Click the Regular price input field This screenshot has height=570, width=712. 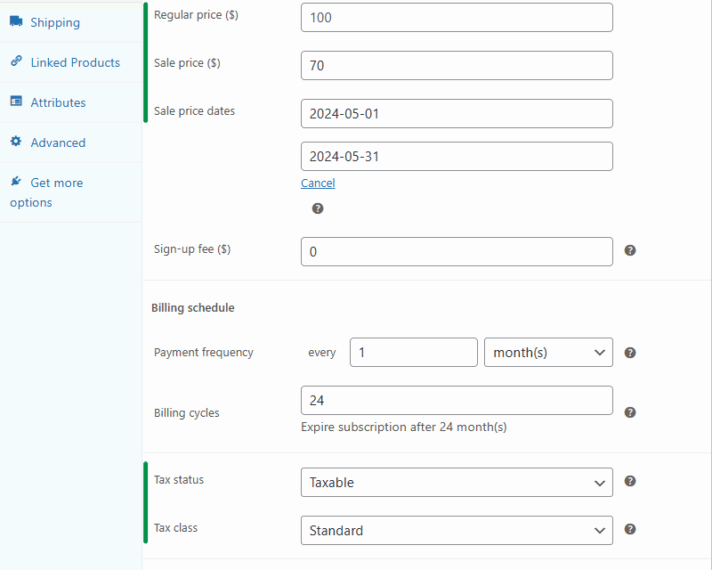coord(456,17)
